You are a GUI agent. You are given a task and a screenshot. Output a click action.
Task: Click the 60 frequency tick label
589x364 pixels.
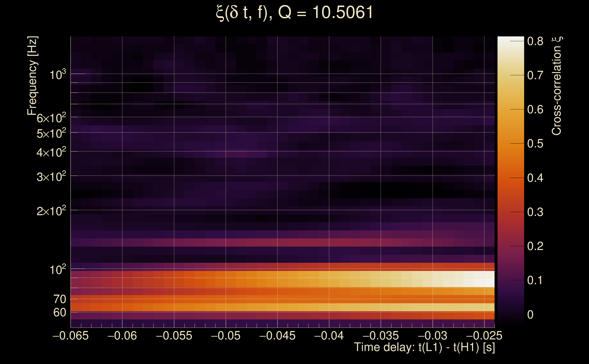coord(59,313)
